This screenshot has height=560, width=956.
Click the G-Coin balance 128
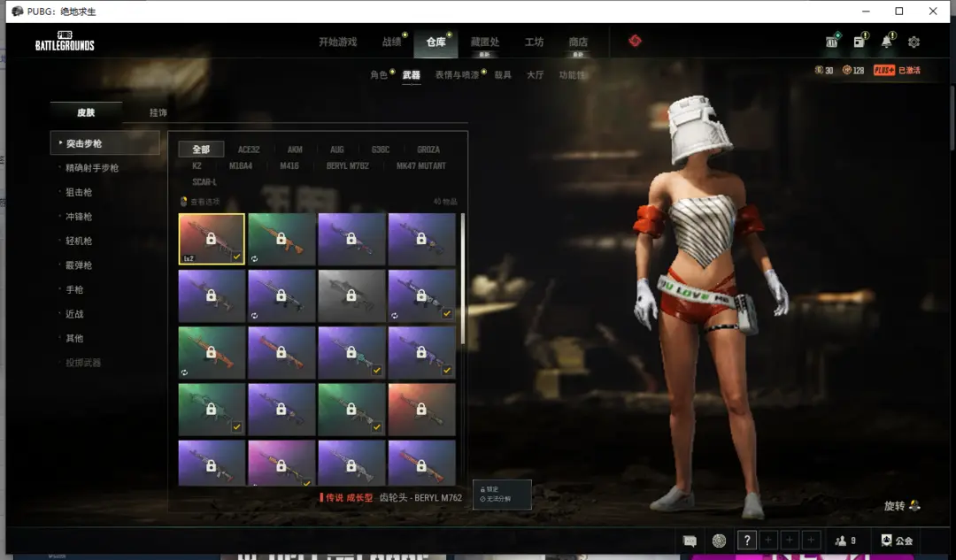click(853, 70)
